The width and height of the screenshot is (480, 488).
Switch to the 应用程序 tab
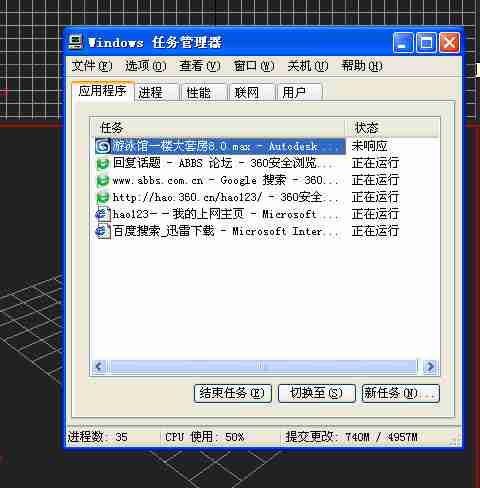(x=103, y=91)
